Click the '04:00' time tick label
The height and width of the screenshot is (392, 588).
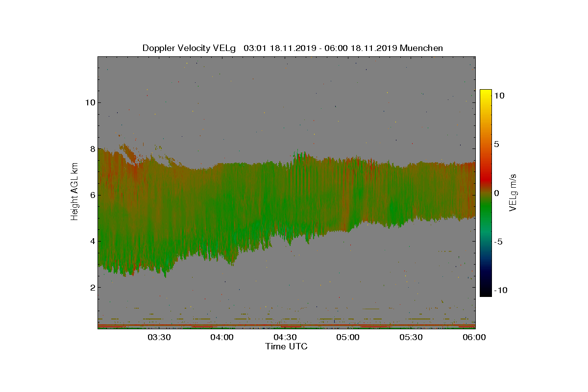point(222,337)
